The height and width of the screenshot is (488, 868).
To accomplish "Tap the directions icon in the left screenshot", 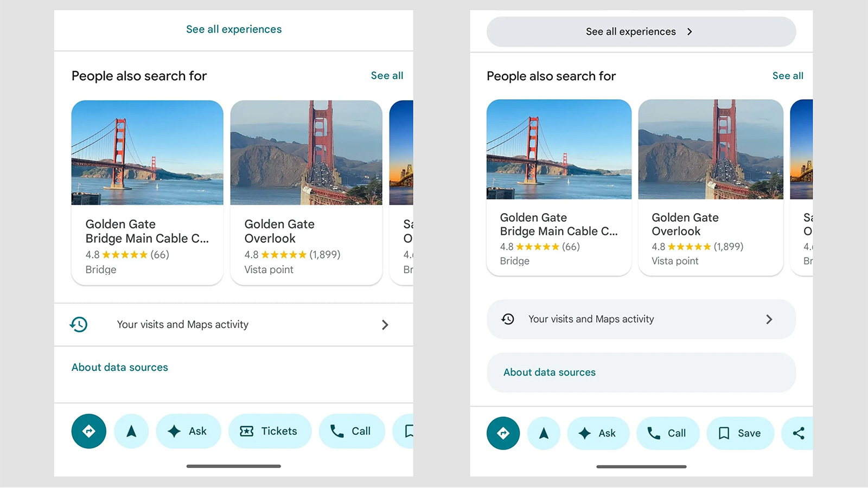I will click(89, 431).
